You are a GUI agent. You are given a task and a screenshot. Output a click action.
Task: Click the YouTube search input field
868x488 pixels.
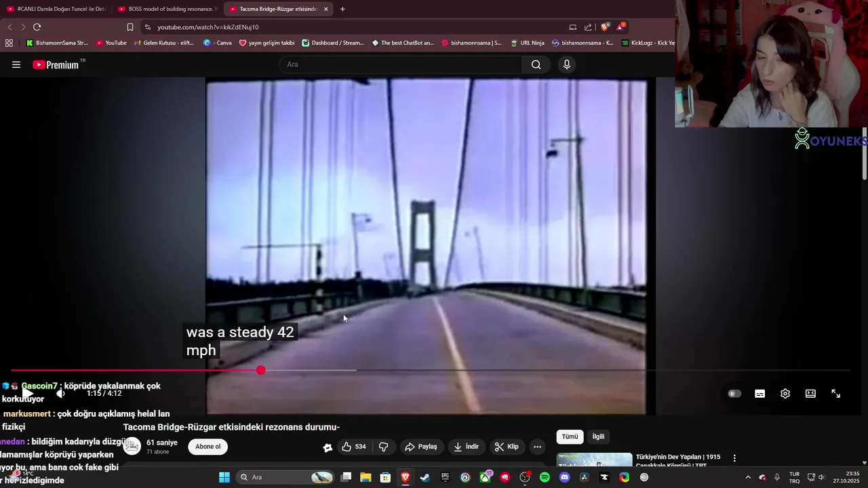click(400, 64)
